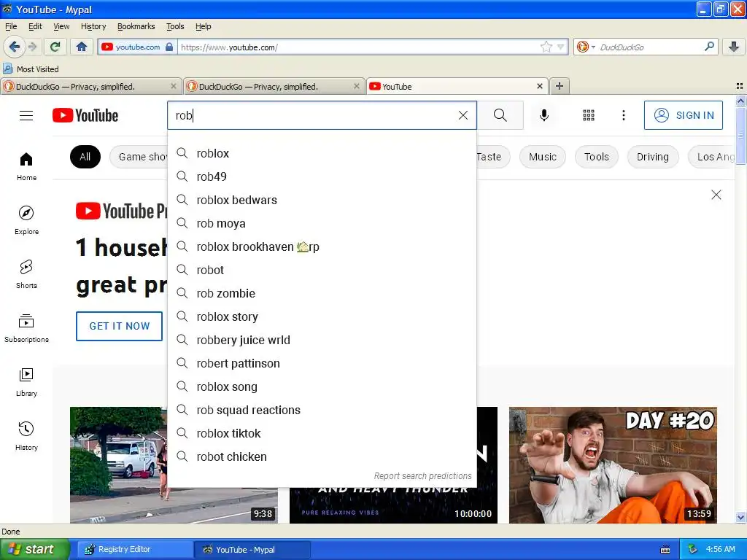
Task: Click the SIGN IN button
Action: click(x=683, y=115)
